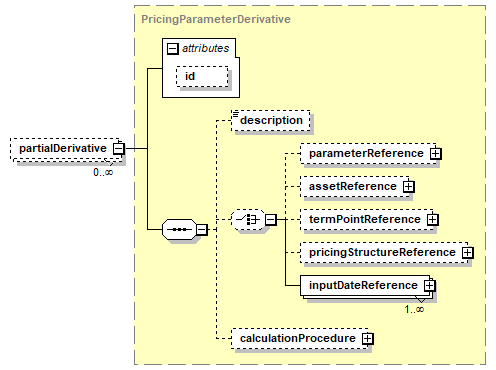Click the text-content icon on description
Screen dimensions: 496x370
tap(236, 114)
